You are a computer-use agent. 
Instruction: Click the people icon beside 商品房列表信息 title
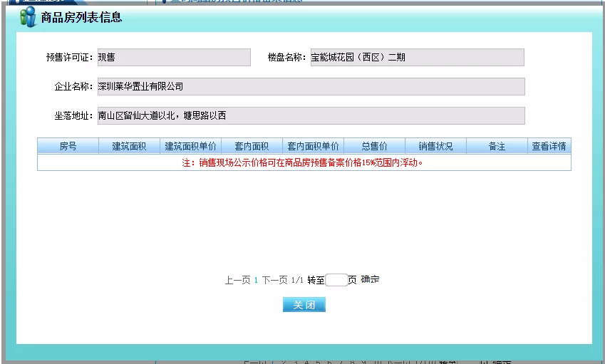(x=28, y=17)
